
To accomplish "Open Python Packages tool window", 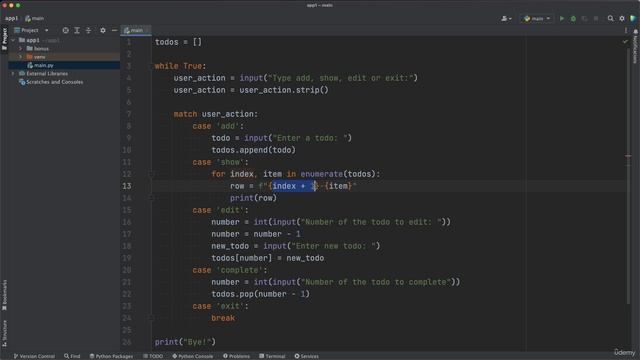I will click(111, 356).
